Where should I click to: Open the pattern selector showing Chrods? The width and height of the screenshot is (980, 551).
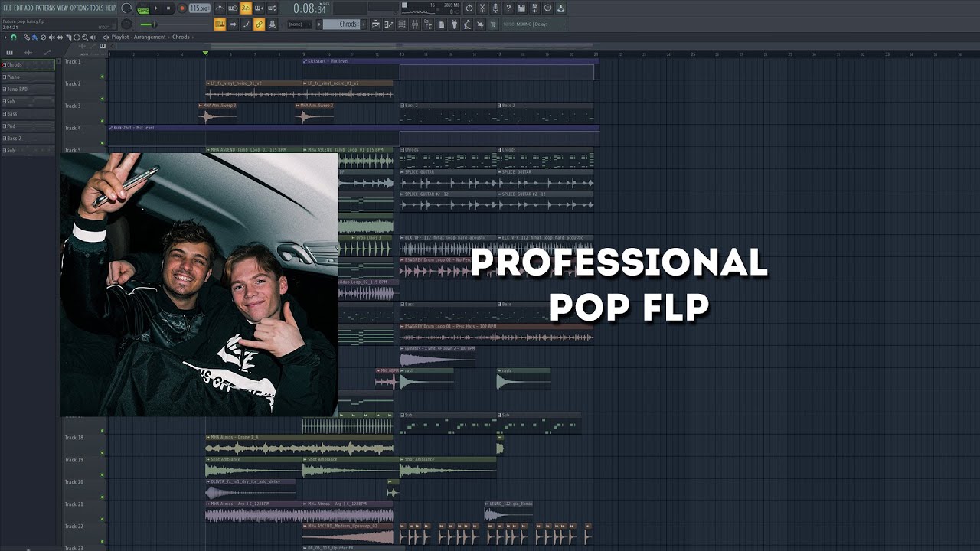[x=341, y=24]
